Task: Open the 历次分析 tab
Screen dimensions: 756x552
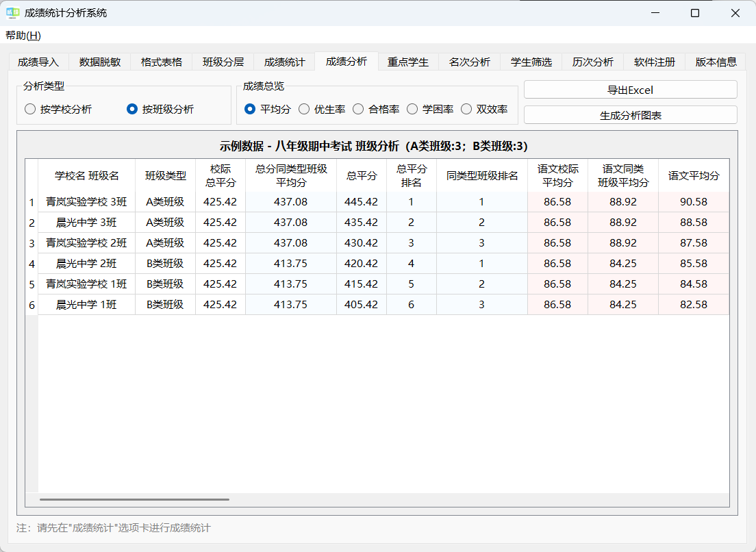Action: (x=593, y=62)
